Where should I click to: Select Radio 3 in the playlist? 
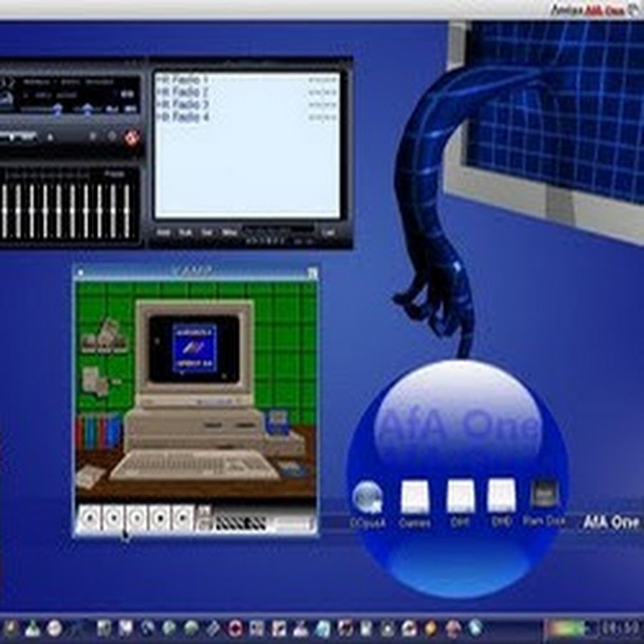(248, 104)
